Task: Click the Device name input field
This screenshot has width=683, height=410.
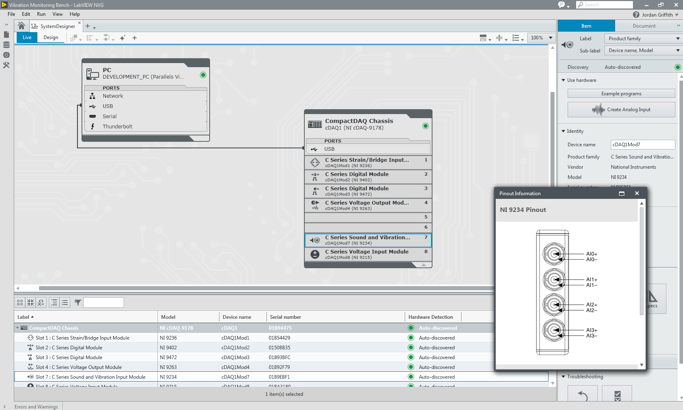Action: point(642,144)
